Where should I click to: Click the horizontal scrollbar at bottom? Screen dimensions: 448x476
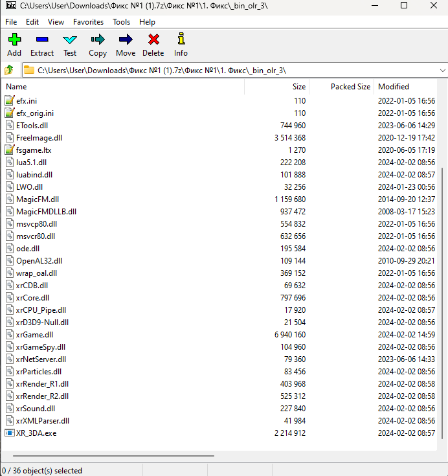(110, 456)
